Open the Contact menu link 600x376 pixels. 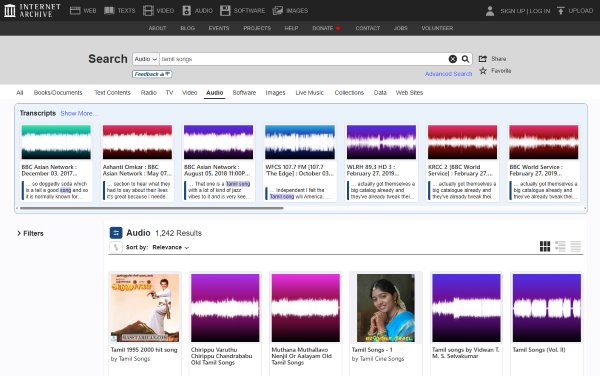(x=368, y=28)
